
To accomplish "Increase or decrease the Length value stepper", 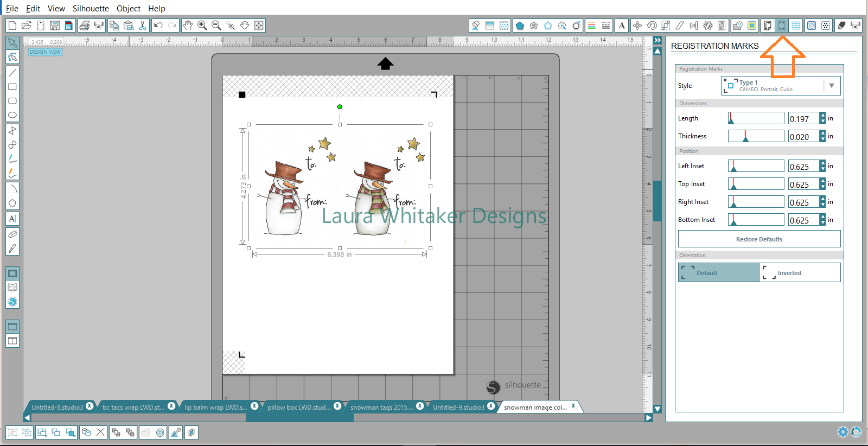I will click(x=823, y=118).
